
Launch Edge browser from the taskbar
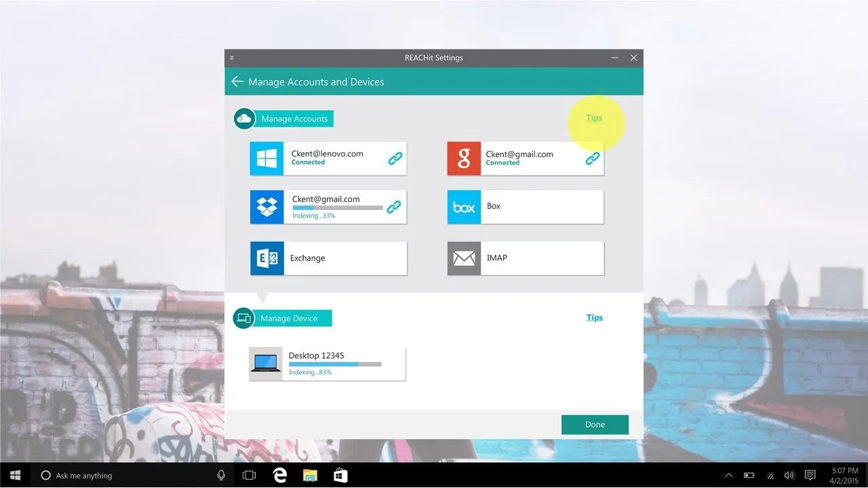(x=279, y=475)
